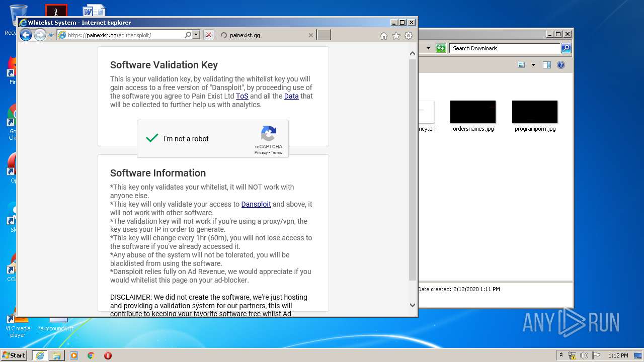Click the vertical scrollbar thumb in IE
The image size is (644, 362).
click(413, 169)
